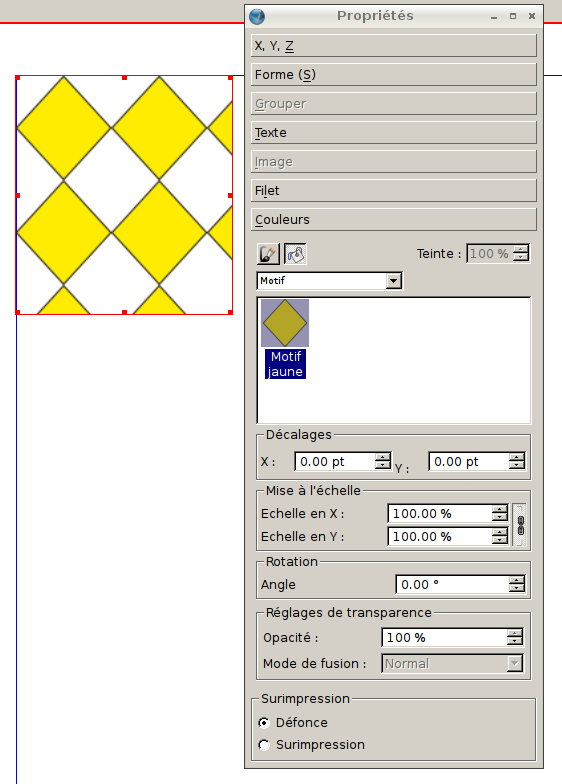Screen dimensions: 562x784
Task: Click the Opacité percentage field
Action: pos(444,638)
